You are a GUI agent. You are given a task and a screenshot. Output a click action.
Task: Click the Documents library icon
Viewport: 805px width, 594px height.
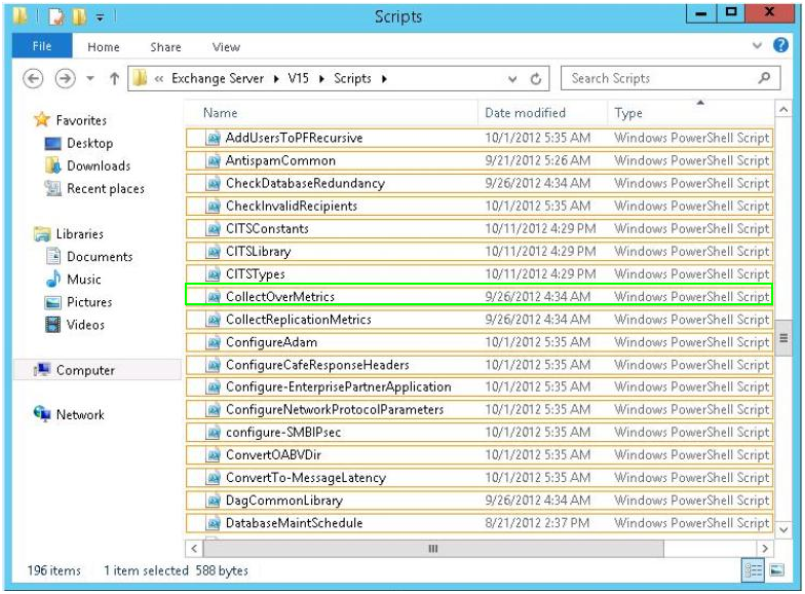coord(53,256)
